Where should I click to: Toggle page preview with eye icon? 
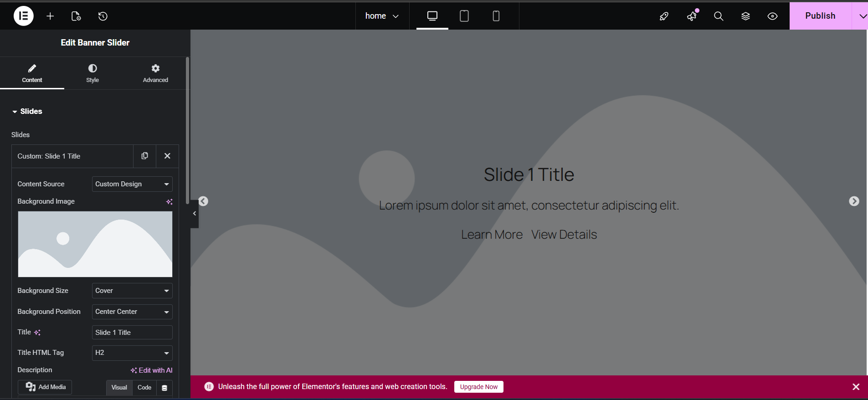click(772, 16)
